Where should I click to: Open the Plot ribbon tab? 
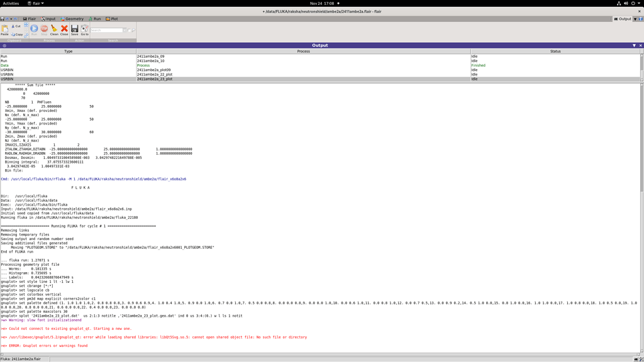tap(111, 18)
